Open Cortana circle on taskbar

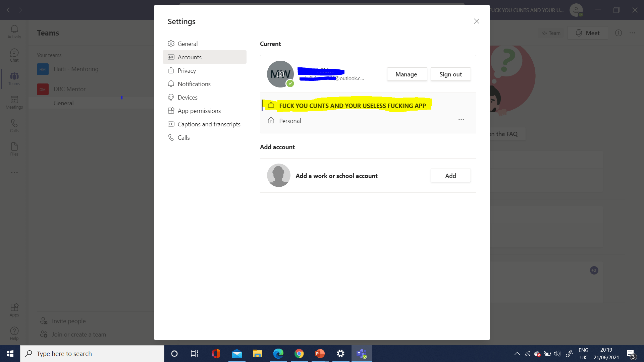[174, 354]
